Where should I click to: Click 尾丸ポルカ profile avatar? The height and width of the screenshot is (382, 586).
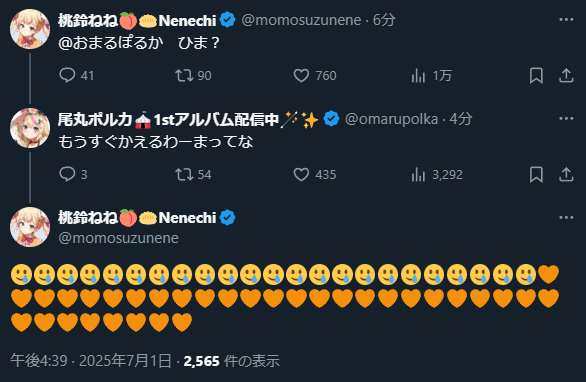coord(30,128)
